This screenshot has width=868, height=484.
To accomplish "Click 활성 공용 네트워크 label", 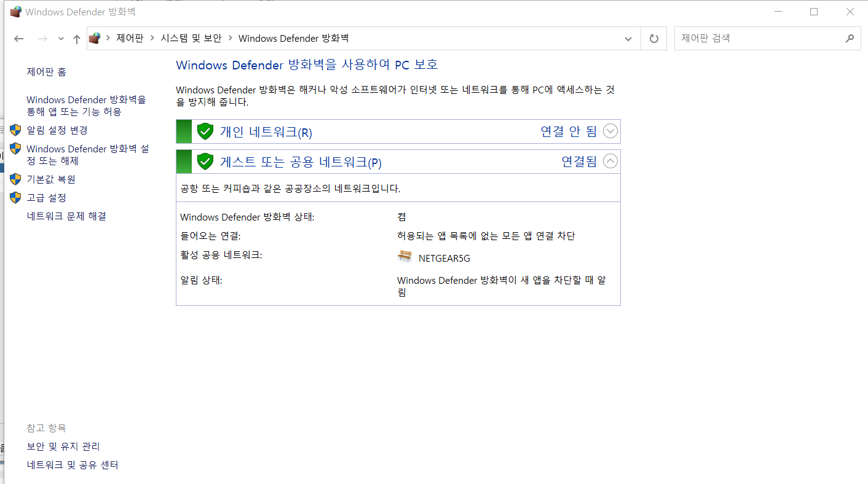I will tap(221, 254).
